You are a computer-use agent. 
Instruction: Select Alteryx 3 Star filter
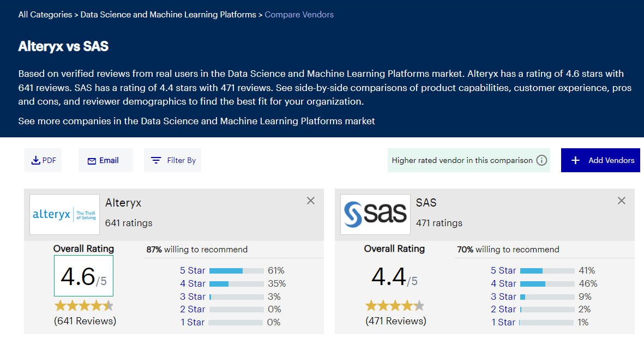(192, 296)
